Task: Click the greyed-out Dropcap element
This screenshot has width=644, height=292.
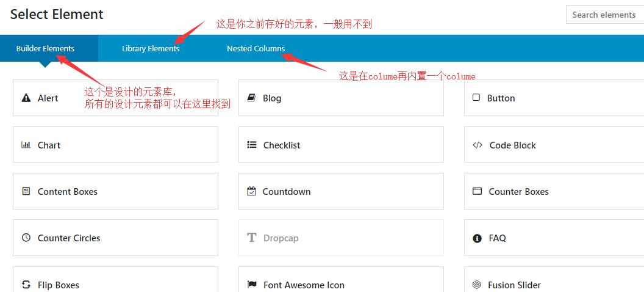Action: (341, 238)
